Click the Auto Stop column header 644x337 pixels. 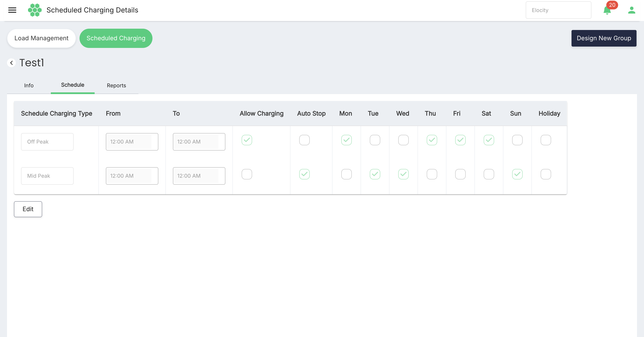tap(311, 113)
